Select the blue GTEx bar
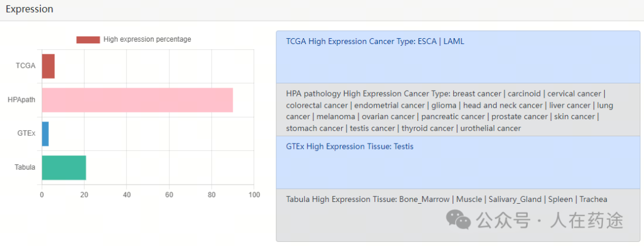Viewport: 644px width, 246px height. 45,133
